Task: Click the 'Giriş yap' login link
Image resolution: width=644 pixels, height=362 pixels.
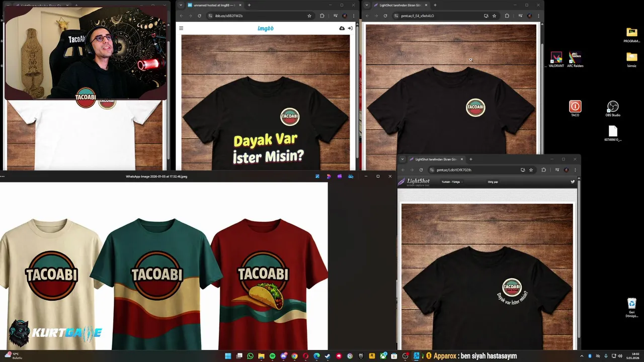Action: coord(493,182)
